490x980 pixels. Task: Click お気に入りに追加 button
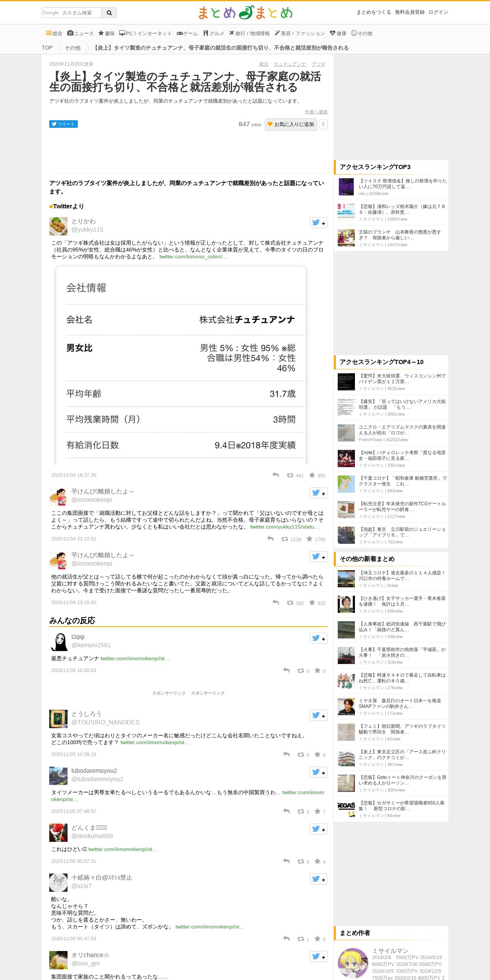tap(291, 124)
